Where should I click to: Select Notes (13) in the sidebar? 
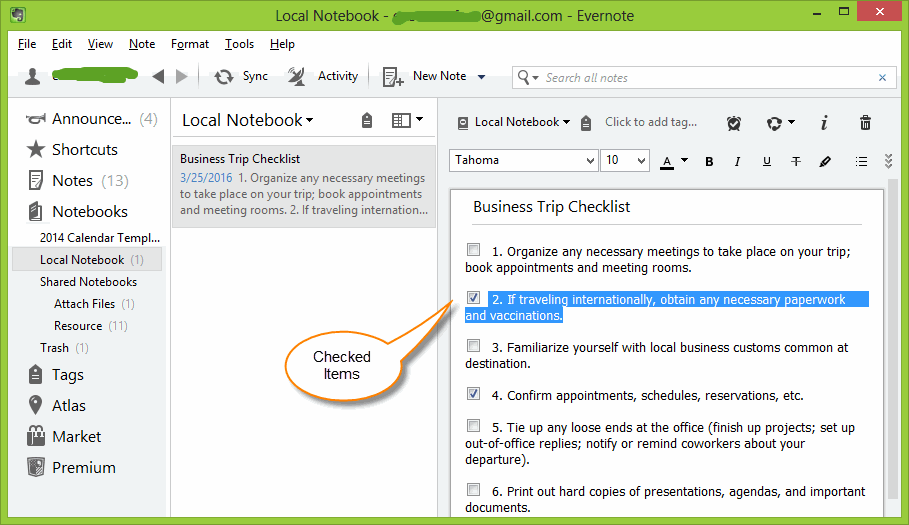(x=78, y=181)
